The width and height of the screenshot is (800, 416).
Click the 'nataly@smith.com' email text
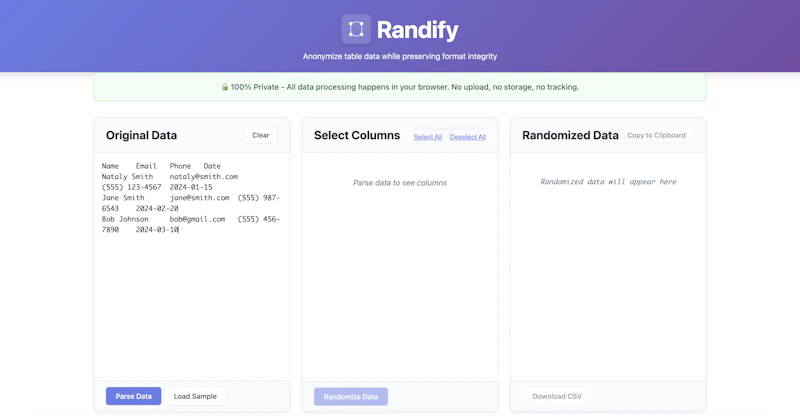[204, 177]
